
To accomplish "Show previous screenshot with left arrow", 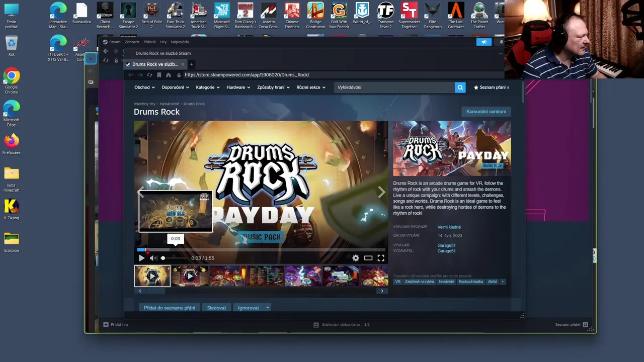I will tap(141, 192).
